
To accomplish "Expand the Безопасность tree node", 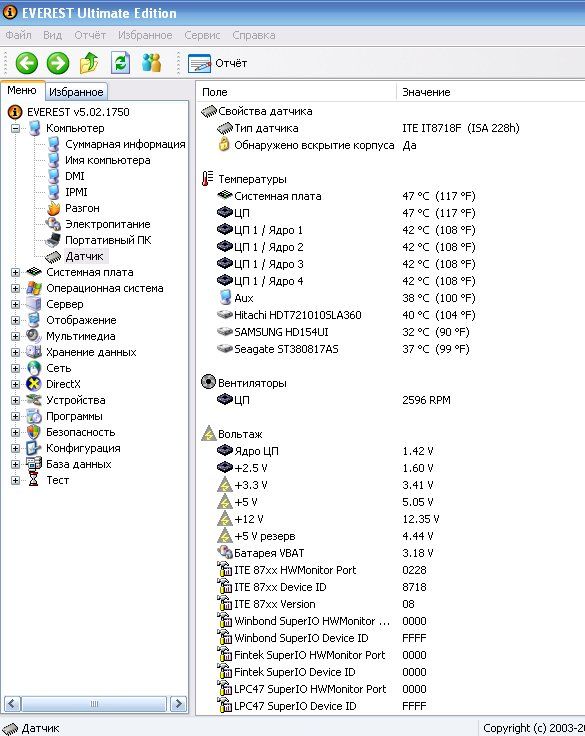I will (x=15, y=432).
